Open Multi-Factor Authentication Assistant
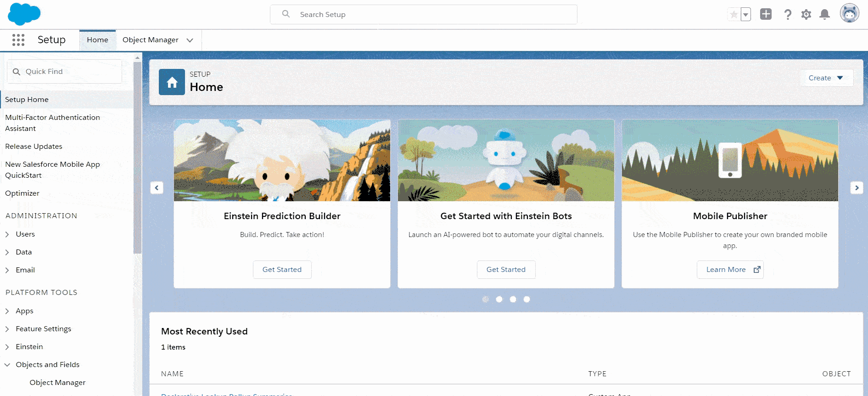This screenshot has width=868, height=396. [x=53, y=123]
